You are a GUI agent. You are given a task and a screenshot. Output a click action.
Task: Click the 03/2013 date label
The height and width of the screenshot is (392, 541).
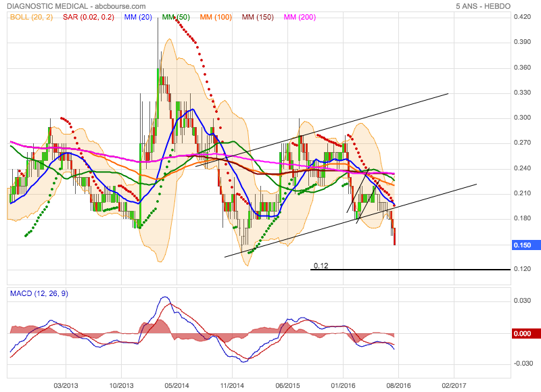pos(66,385)
